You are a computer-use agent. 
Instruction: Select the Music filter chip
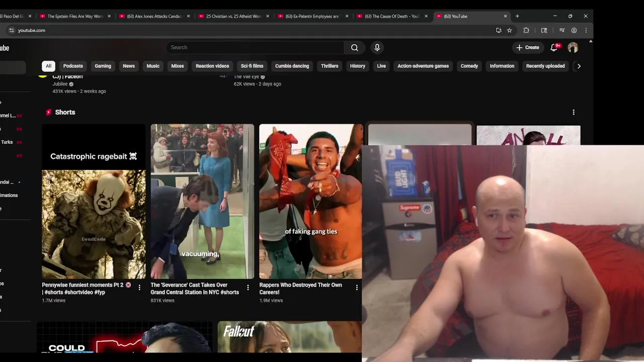coord(153,66)
